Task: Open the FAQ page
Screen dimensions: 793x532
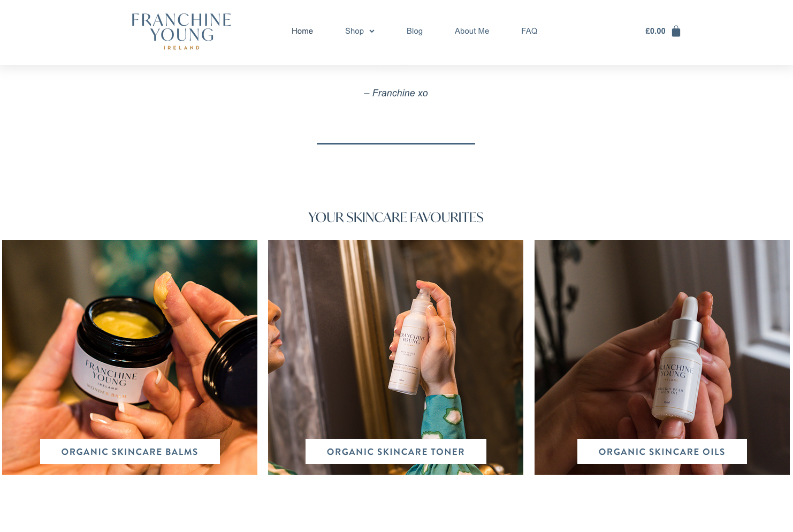Action: (x=529, y=31)
